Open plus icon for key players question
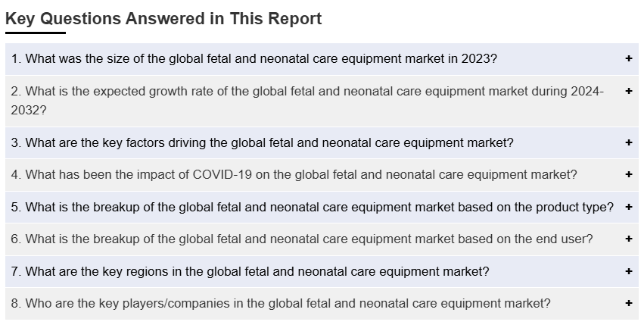 (x=628, y=303)
